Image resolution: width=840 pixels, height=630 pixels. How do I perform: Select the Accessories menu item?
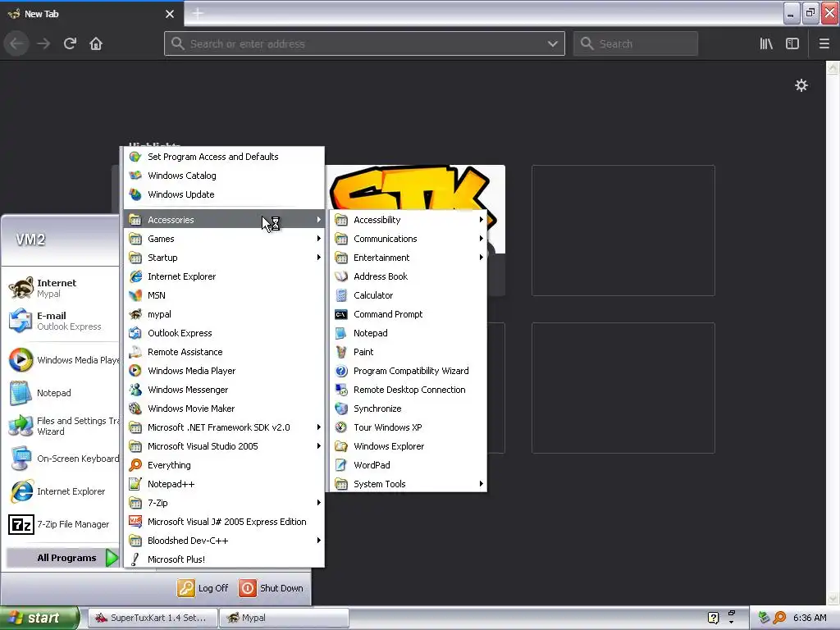click(224, 220)
